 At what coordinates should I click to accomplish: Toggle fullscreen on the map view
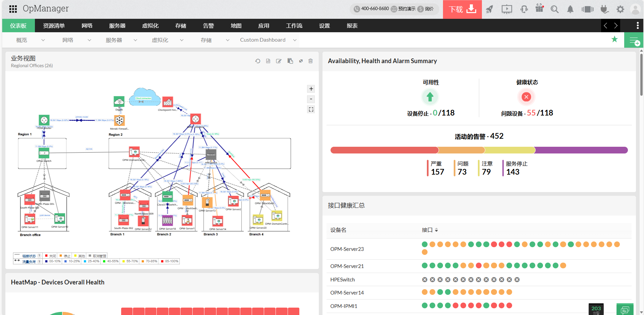[x=311, y=109]
